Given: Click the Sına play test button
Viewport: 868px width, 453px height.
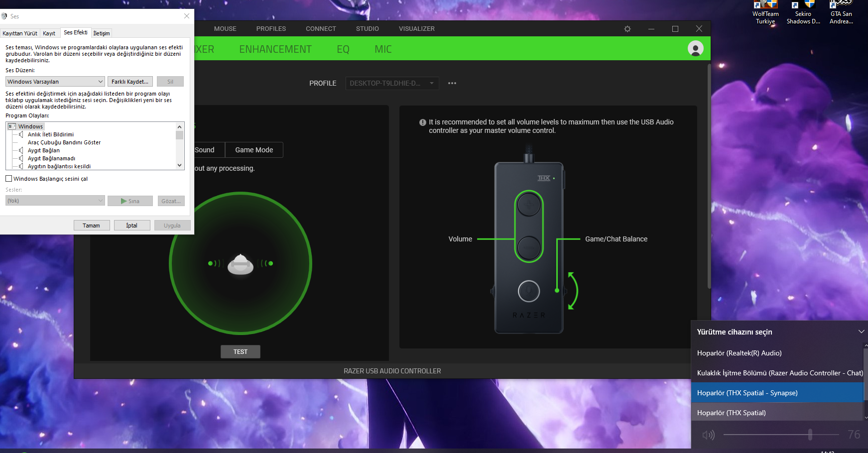Looking at the screenshot, I should pyautogui.click(x=130, y=201).
